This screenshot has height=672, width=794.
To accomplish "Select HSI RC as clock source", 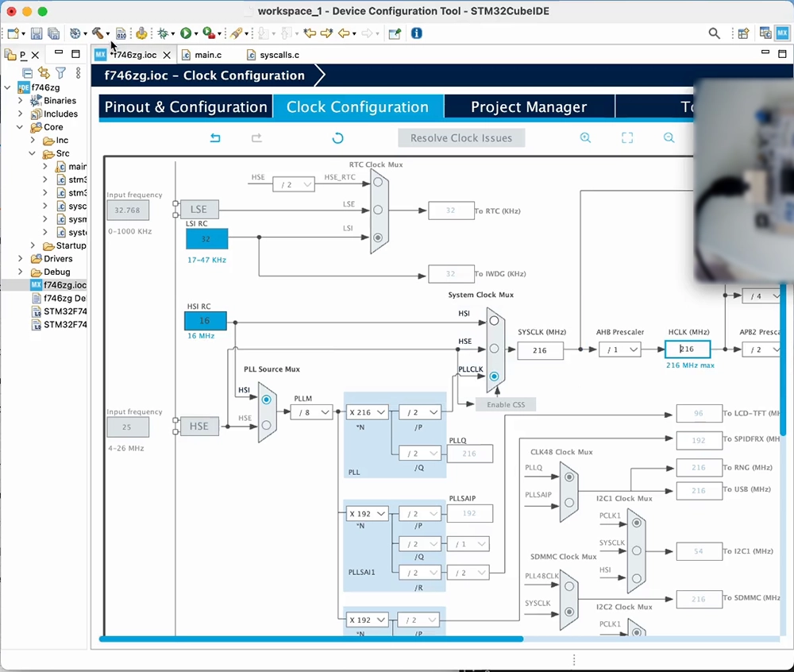I will (x=205, y=320).
